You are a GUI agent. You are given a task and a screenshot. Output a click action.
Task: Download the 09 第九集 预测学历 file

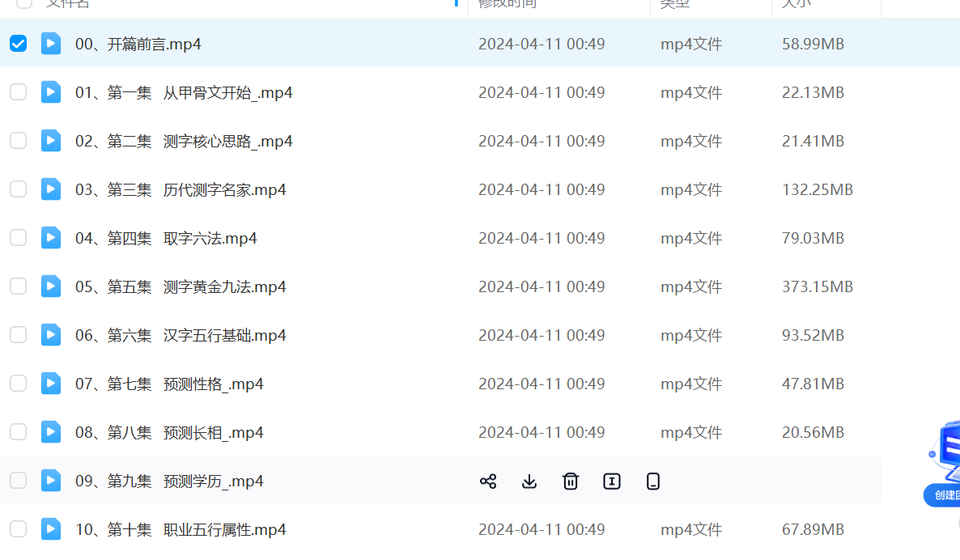pyautogui.click(x=529, y=482)
